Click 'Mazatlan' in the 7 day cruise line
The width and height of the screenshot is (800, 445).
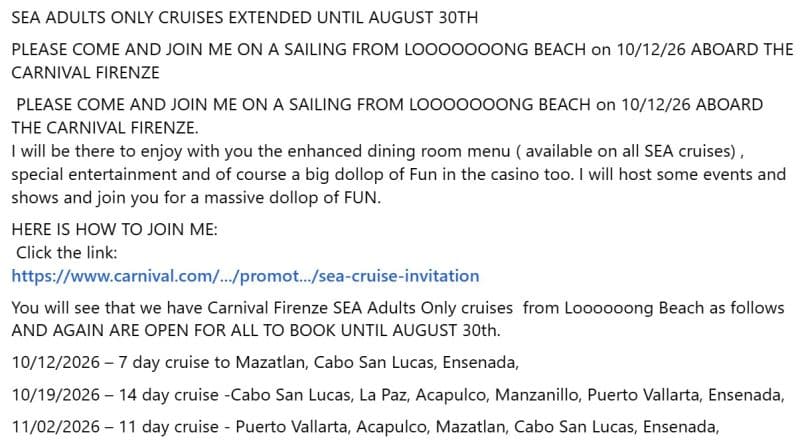(x=271, y=362)
